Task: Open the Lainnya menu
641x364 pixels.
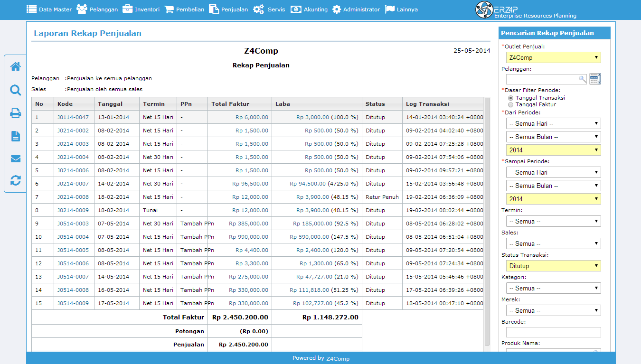Action: click(x=401, y=9)
